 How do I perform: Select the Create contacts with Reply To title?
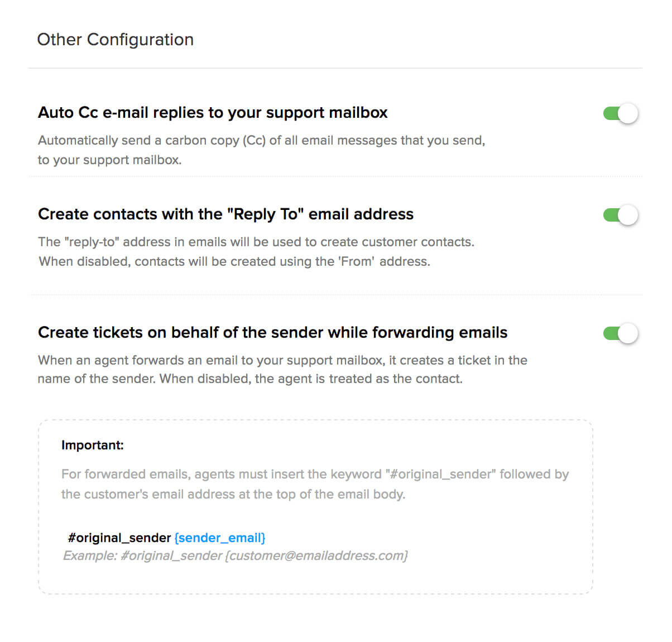tap(225, 214)
